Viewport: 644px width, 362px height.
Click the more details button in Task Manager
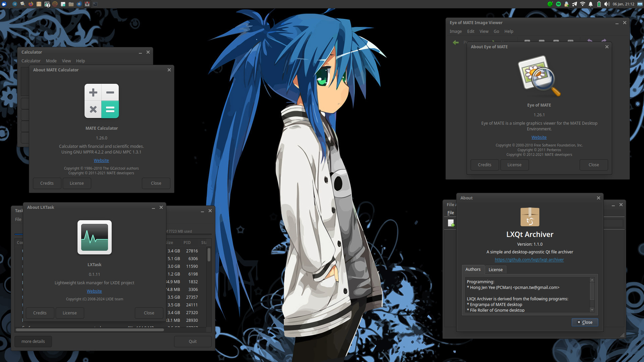tap(33, 341)
